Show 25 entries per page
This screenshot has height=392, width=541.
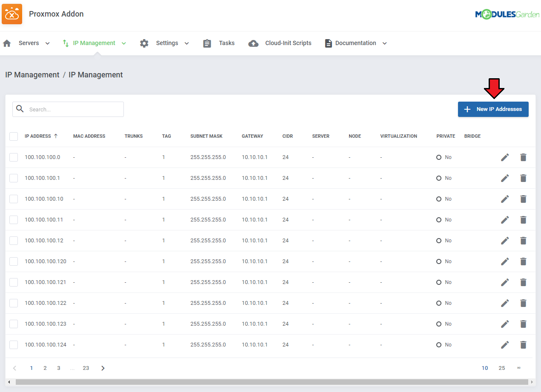(x=502, y=368)
